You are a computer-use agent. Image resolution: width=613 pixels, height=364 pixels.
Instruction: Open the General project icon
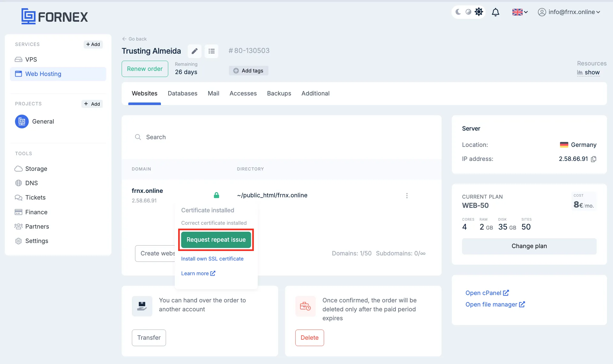coord(22,121)
